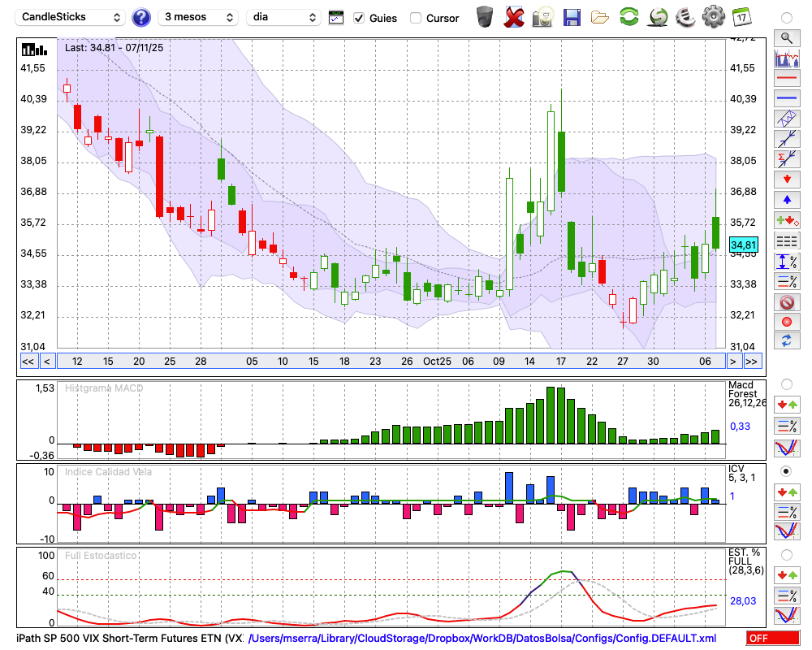Open the calendar icon in toolbar
The height and width of the screenshot is (650, 812).
coord(741,17)
